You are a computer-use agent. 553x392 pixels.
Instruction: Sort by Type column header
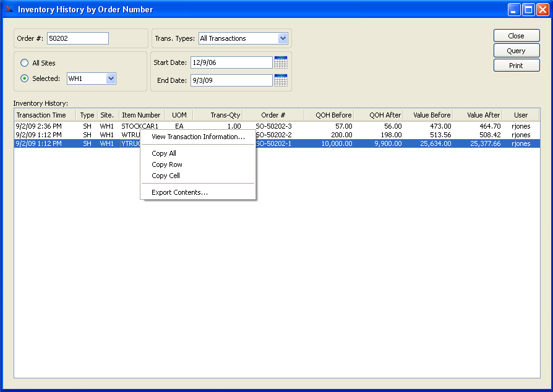(x=87, y=115)
